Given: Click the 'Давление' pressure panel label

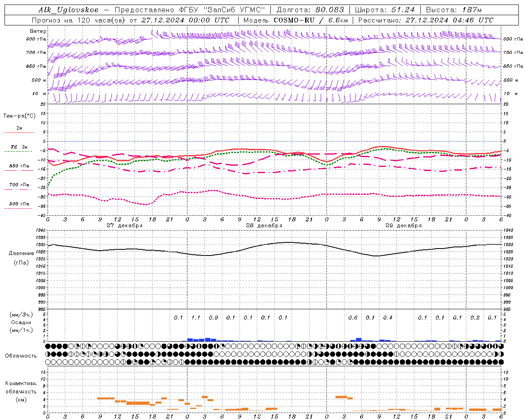Looking at the screenshot, I should pyautogui.click(x=21, y=253).
